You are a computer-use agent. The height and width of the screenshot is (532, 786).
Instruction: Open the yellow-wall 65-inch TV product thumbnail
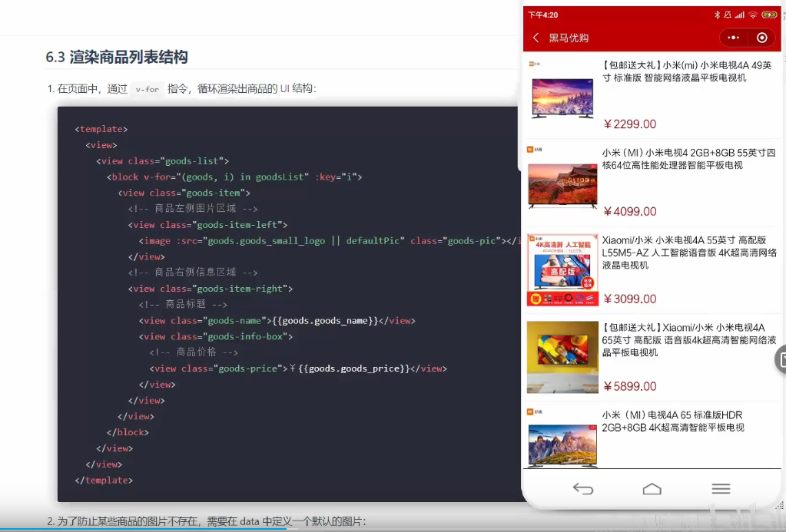[562, 357]
